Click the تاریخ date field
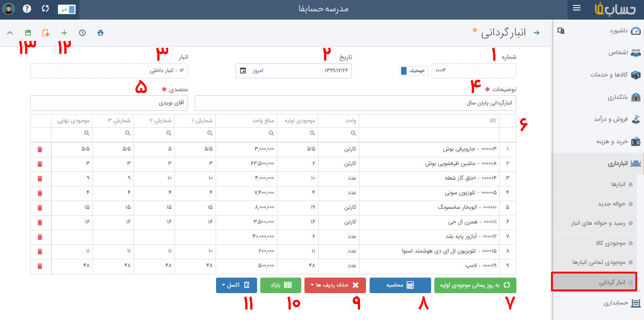 [294, 71]
